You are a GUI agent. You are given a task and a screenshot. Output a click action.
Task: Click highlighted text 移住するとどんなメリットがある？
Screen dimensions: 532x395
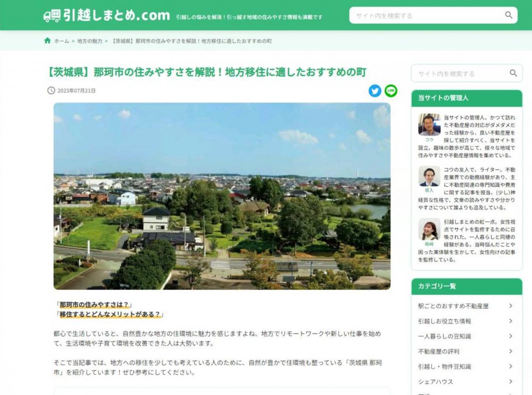click(x=109, y=314)
